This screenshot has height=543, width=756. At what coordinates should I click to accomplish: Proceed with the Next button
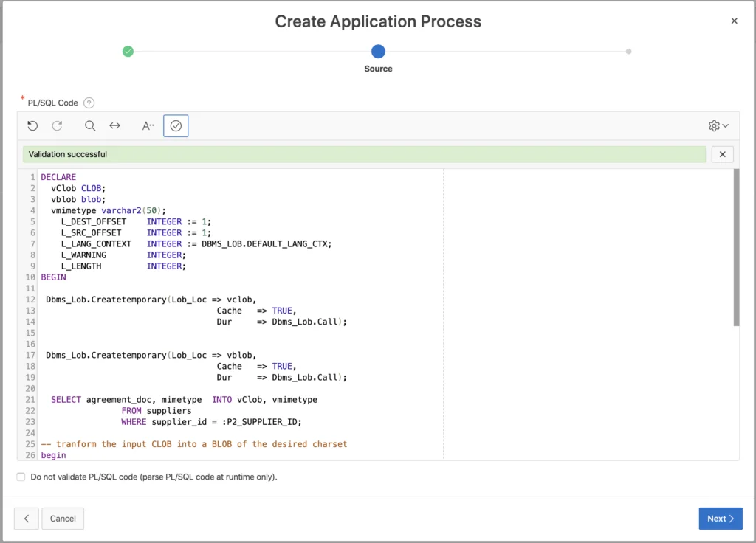click(x=721, y=519)
